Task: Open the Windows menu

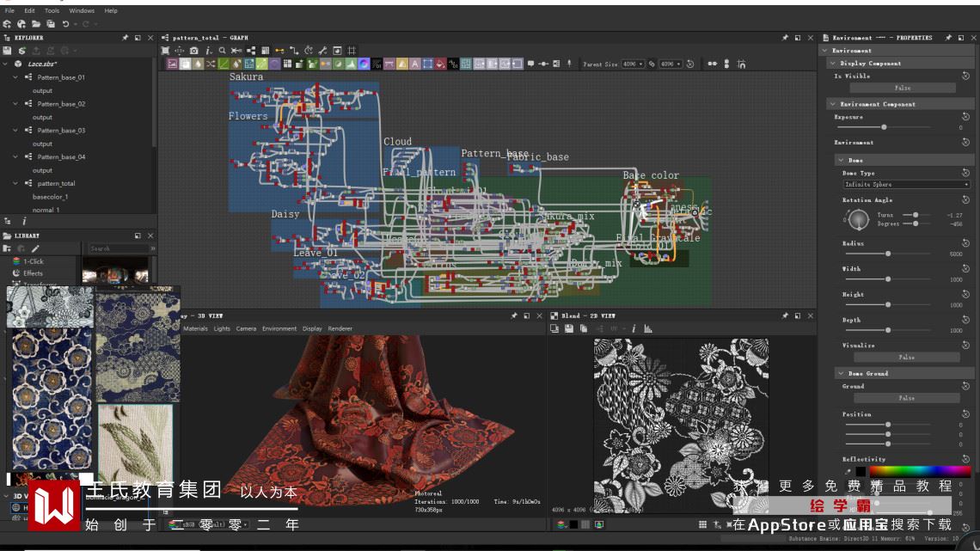Action: [x=82, y=10]
